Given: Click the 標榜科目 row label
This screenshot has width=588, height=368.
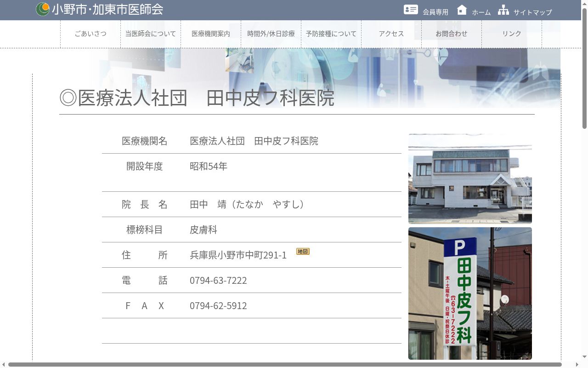Looking at the screenshot, I should (145, 230).
